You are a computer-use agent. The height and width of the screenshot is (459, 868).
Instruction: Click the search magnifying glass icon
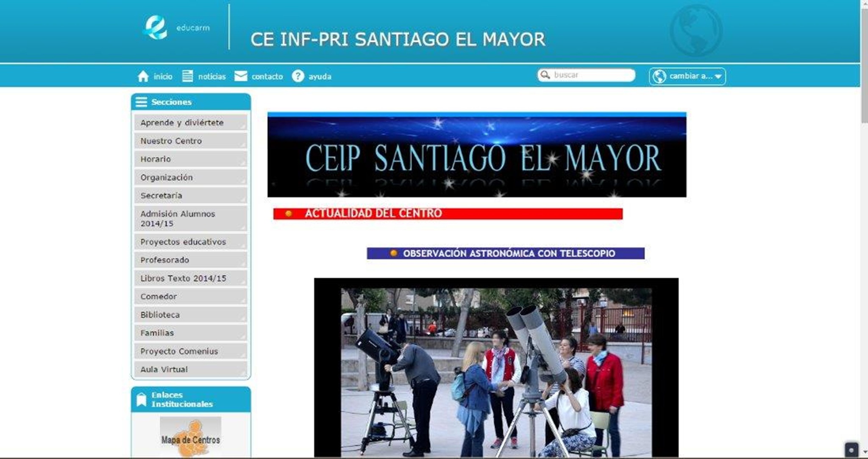(x=545, y=75)
